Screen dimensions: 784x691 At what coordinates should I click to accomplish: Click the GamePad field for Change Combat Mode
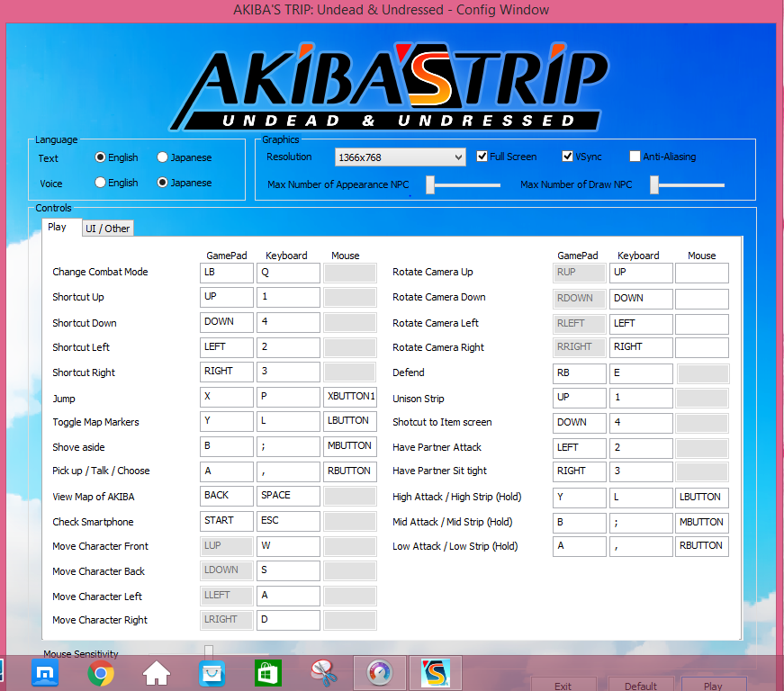227,273
